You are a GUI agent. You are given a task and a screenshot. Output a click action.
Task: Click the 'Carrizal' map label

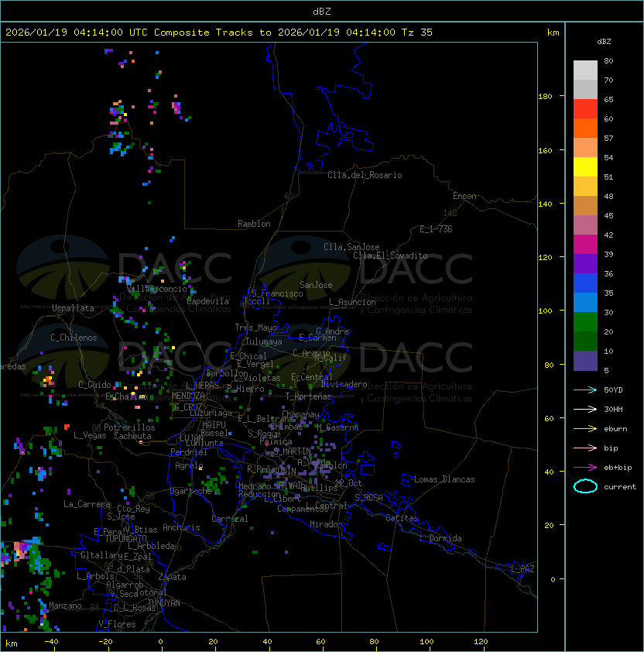pos(230,519)
